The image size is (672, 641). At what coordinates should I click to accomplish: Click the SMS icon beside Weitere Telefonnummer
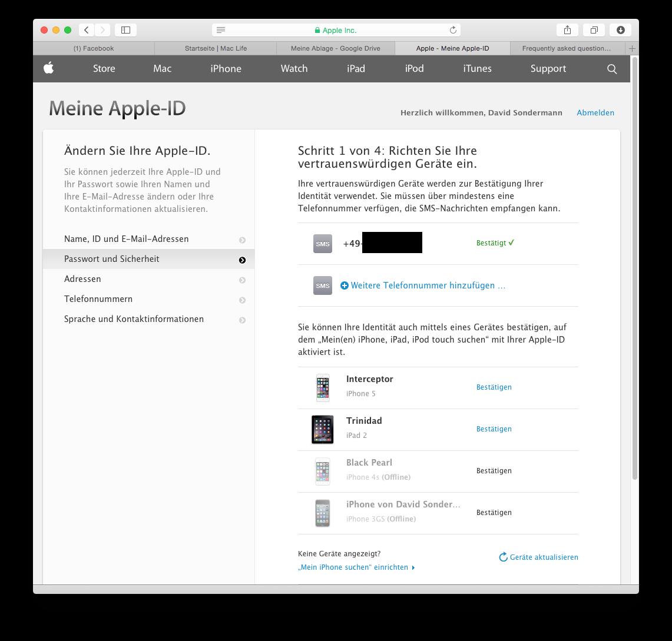tap(323, 285)
